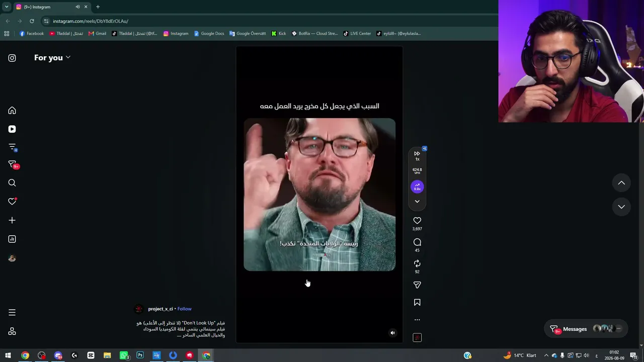
Task: Open the Meta apps grid icon
Action: pyautogui.click(x=12, y=331)
